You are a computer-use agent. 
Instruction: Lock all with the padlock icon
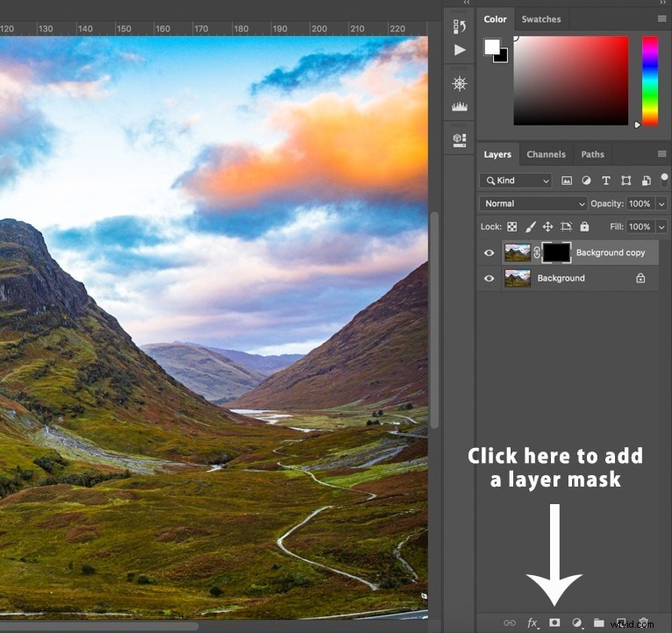click(x=584, y=226)
